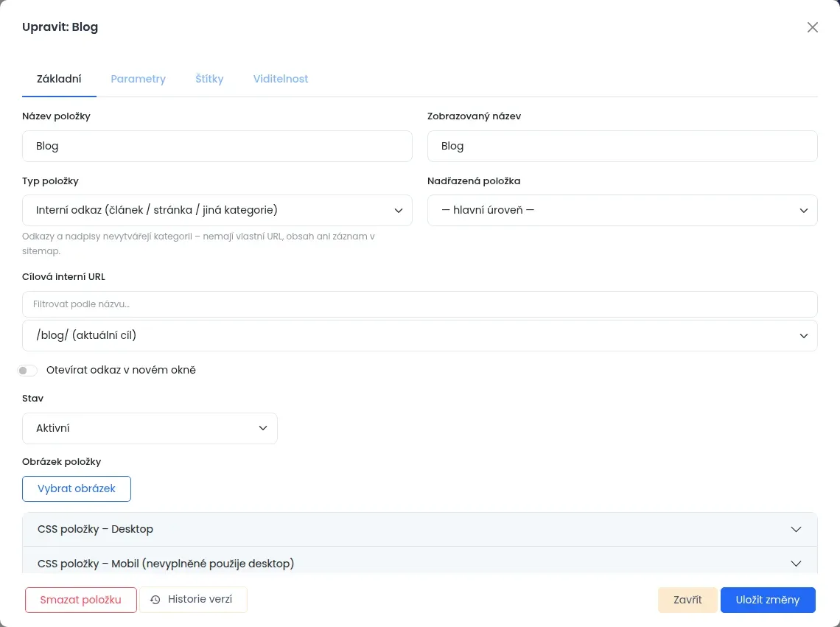840x627 pixels.
Task: Click the Upravit: Blog dialog title
Action: [x=60, y=27]
